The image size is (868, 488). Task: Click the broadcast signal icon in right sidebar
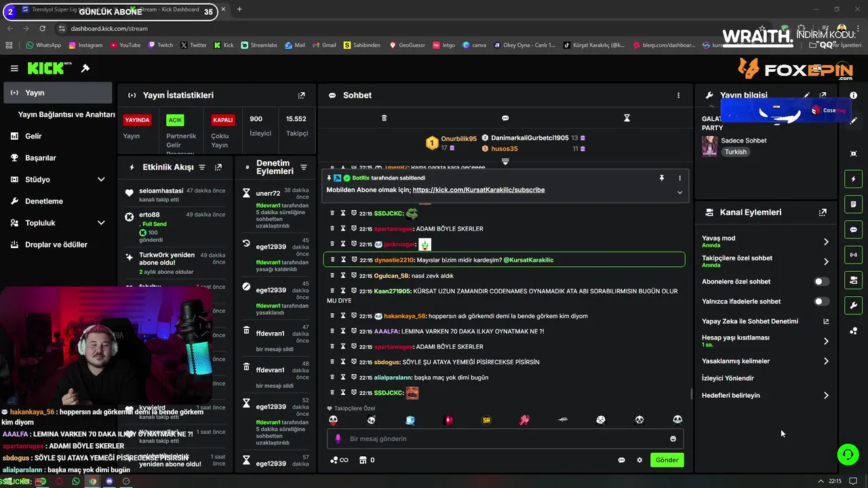pos(854,255)
